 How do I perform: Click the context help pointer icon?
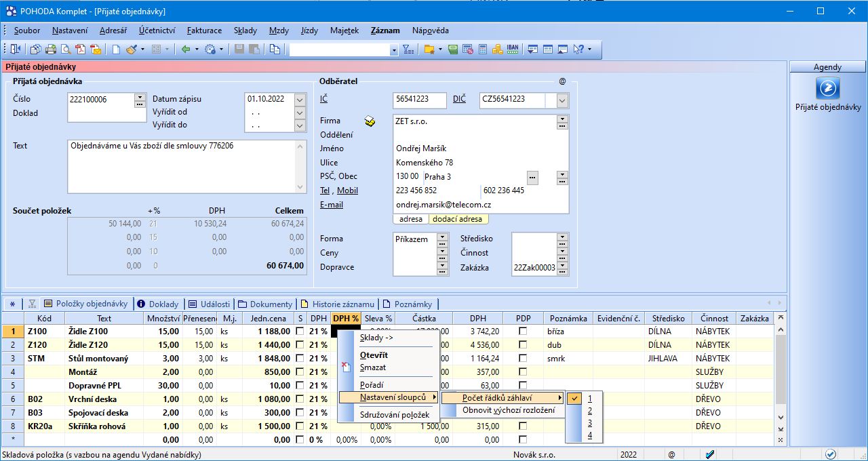(578, 49)
